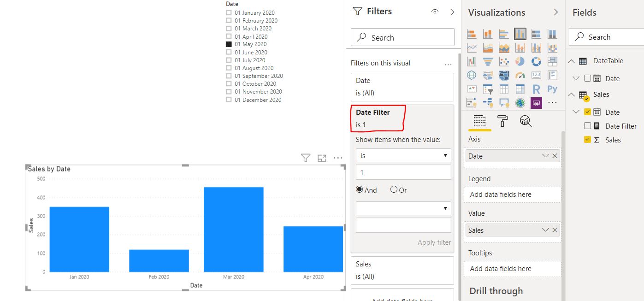Select the Treemap visual

(x=552, y=61)
